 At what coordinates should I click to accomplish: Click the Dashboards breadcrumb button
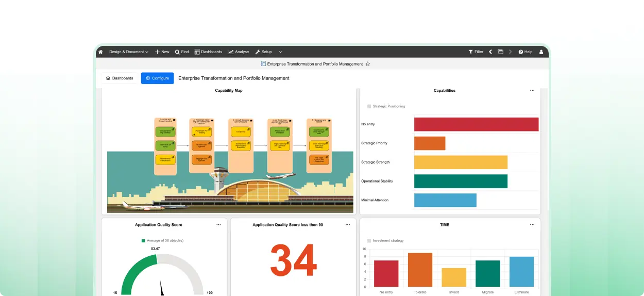tap(120, 78)
